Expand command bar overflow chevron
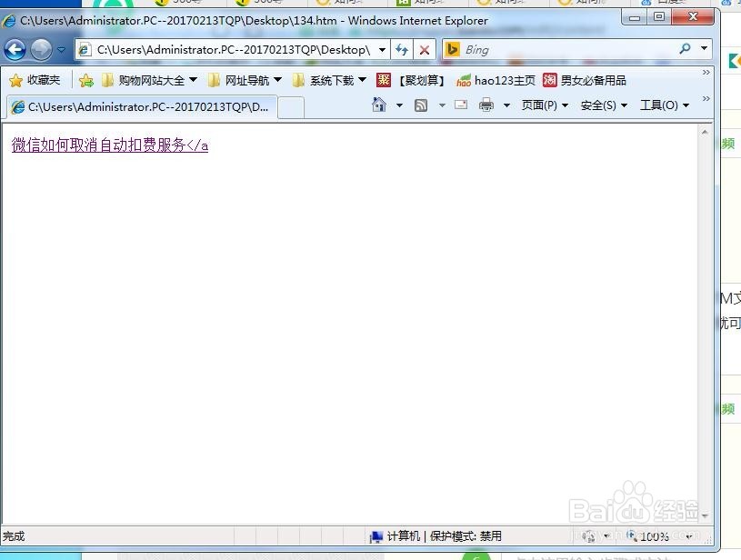 click(x=706, y=99)
